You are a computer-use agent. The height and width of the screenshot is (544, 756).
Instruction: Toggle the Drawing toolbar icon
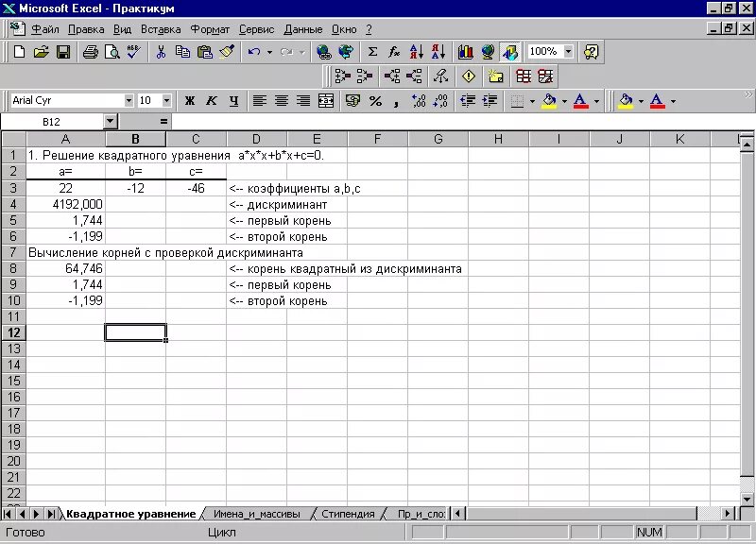(509, 52)
